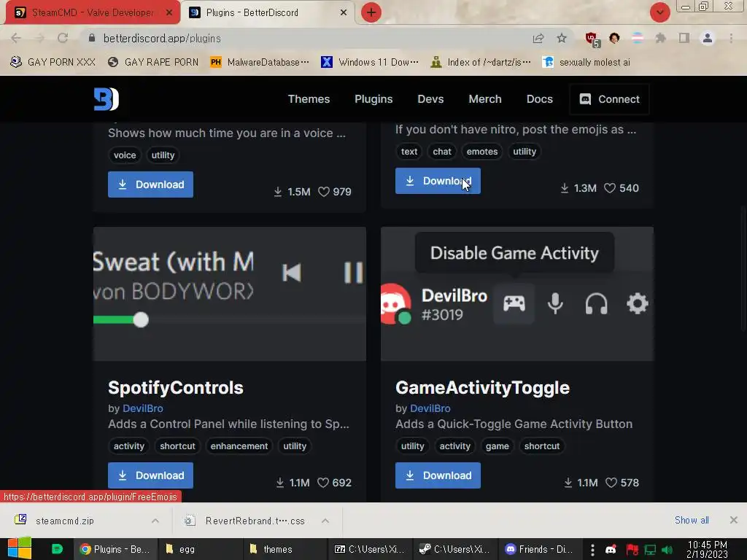The width and height of the screenshot is (747, 560).
Task: Expand RevertRebrand css download options chevron
Action: [325, 521]
